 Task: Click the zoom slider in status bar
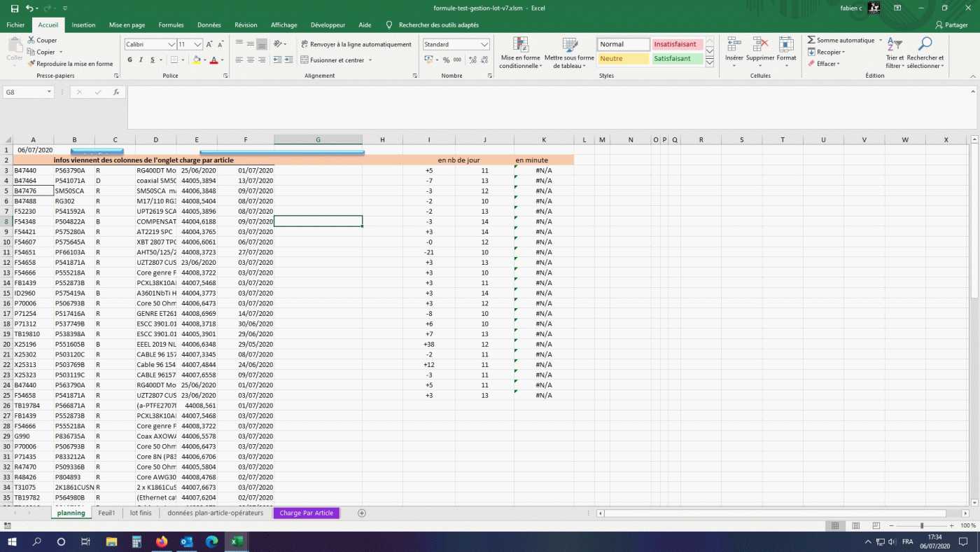921,525
